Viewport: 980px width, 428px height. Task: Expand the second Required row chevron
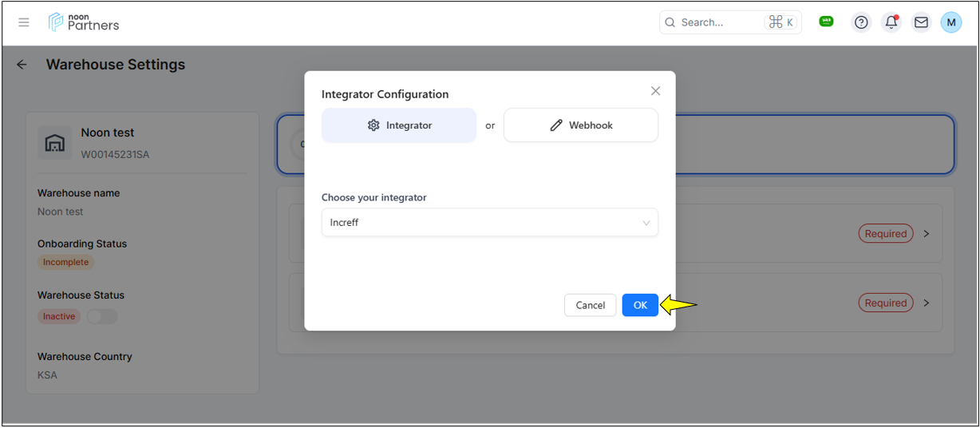click(x=927, y=303)
